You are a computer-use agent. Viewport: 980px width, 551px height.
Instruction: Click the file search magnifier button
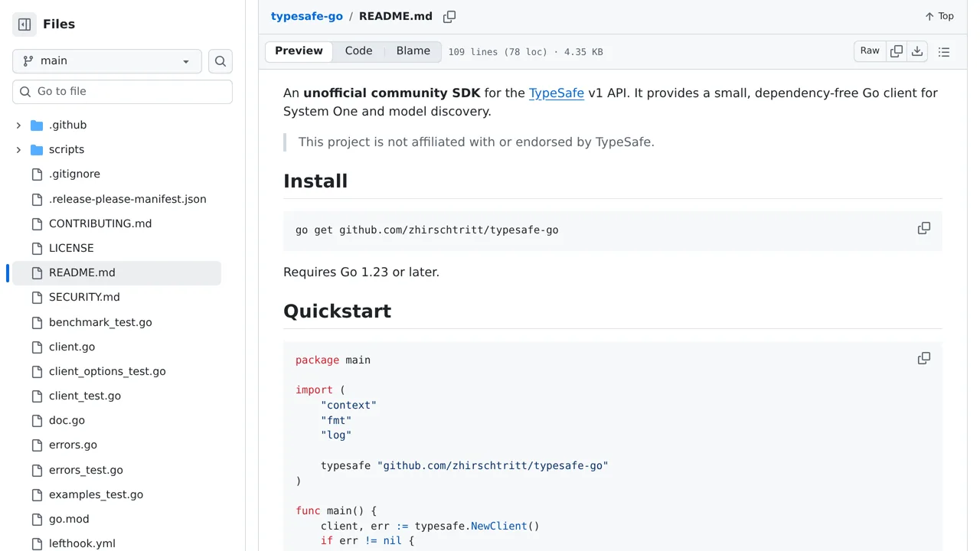[x=220, y=61]
